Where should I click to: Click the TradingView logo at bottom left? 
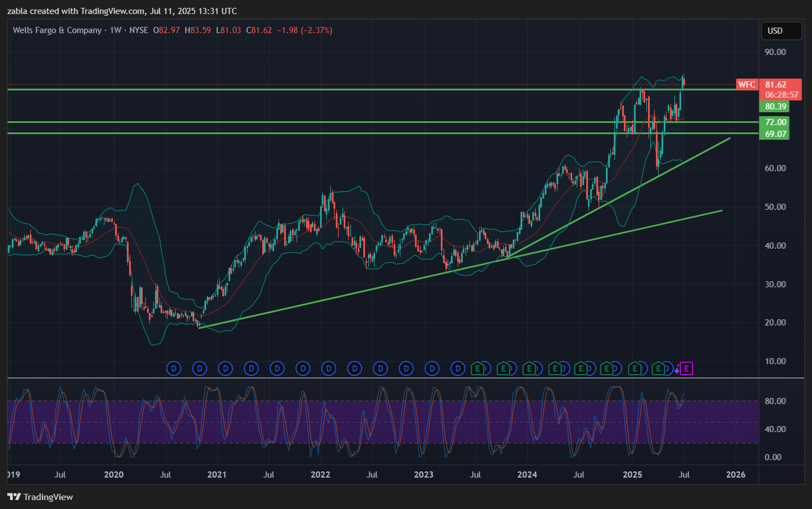point(40,497)
